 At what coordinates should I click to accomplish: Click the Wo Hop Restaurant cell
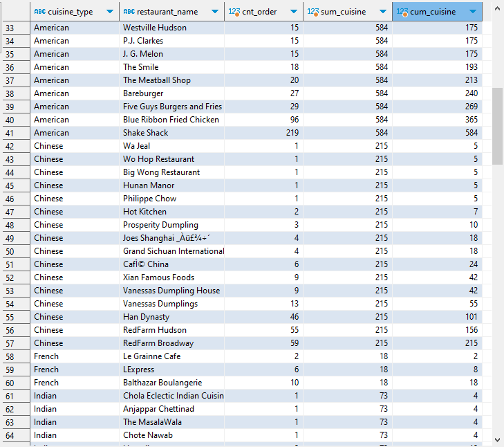[x=171, y=159]
